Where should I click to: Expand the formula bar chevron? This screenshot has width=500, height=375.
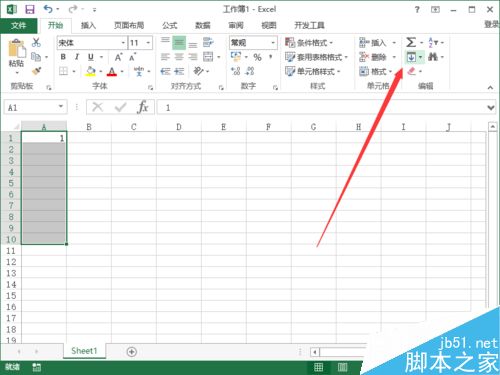(491, 107)
